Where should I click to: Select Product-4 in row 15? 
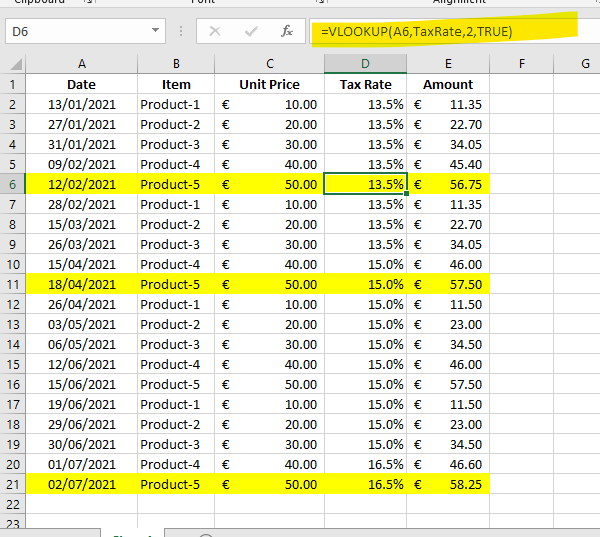coord(176,364)
